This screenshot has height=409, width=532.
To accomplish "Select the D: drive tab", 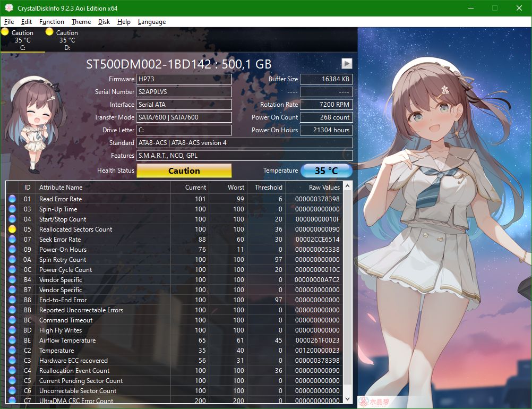I will (67, 40).
